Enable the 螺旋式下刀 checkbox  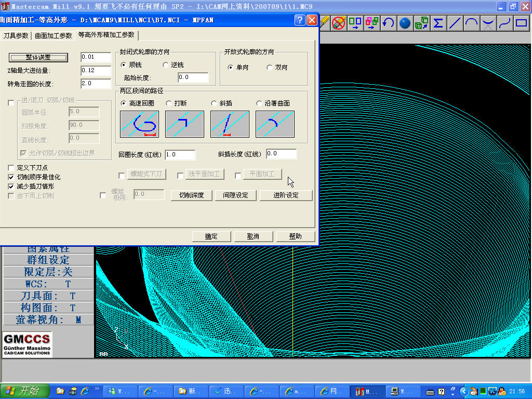(x=122, y=176)
